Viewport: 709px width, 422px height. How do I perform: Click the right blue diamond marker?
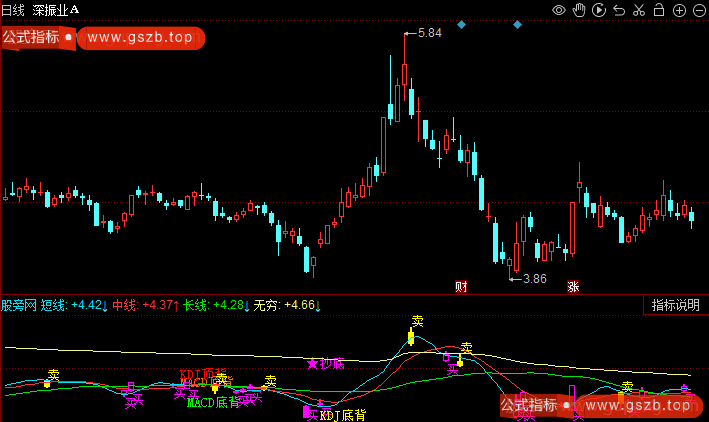tap(517, 24)
